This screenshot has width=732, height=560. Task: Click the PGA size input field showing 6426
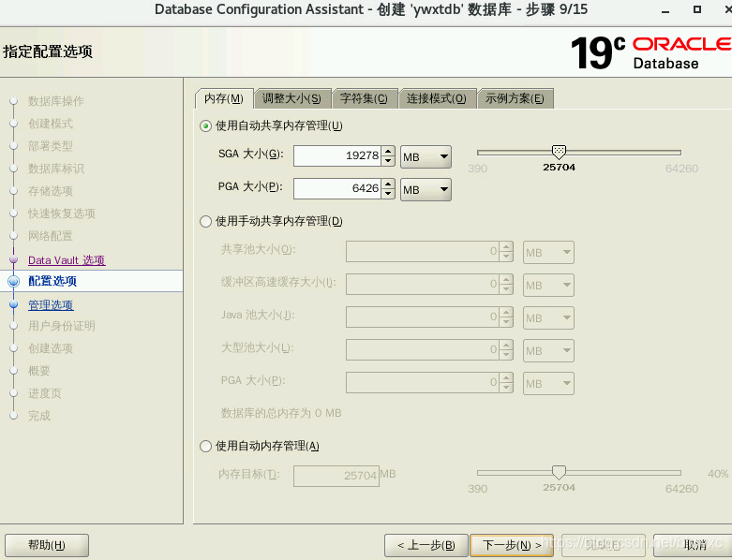click(x=337, y=188)
